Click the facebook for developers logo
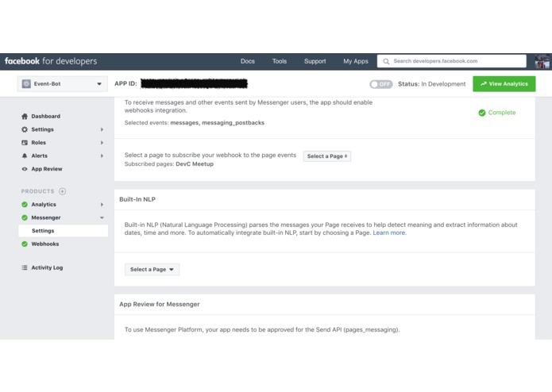 pyautogui.click(x=51, y=61)
